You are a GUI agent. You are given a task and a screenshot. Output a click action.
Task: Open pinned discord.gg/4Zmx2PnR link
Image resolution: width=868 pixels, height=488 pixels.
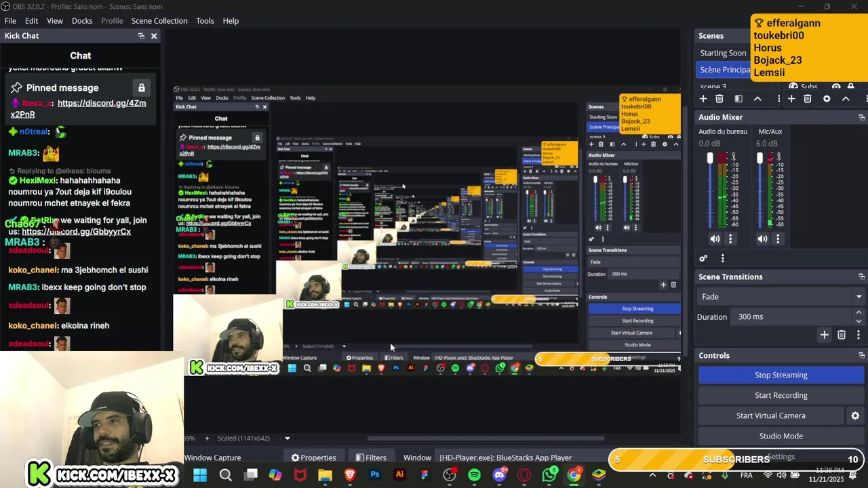click(79, 108)
